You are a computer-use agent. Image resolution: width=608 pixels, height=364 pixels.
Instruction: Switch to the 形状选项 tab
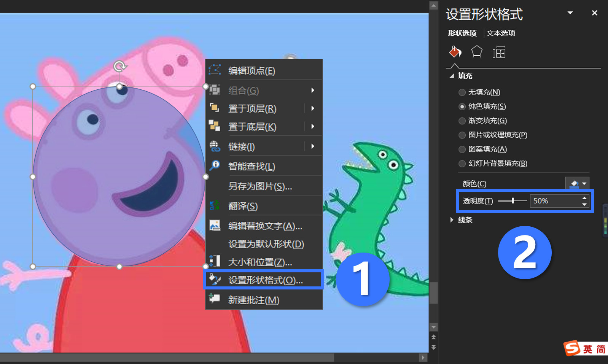(462, 33)
